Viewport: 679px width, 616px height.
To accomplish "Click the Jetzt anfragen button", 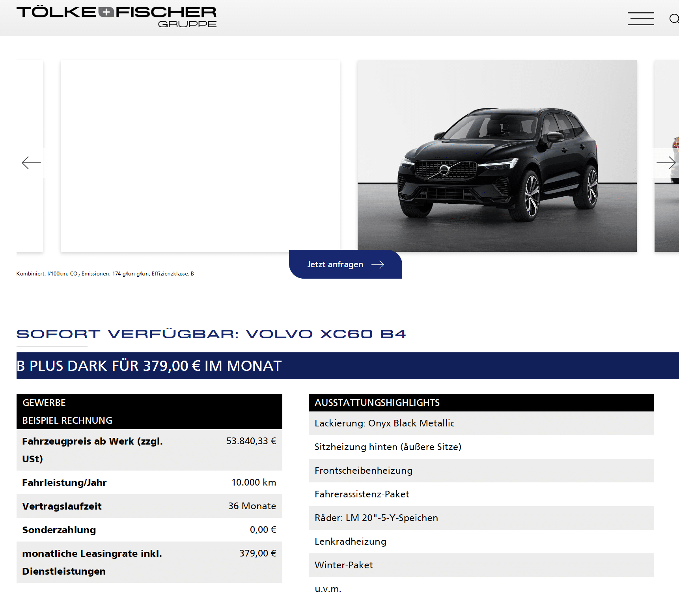I will 345,264.
